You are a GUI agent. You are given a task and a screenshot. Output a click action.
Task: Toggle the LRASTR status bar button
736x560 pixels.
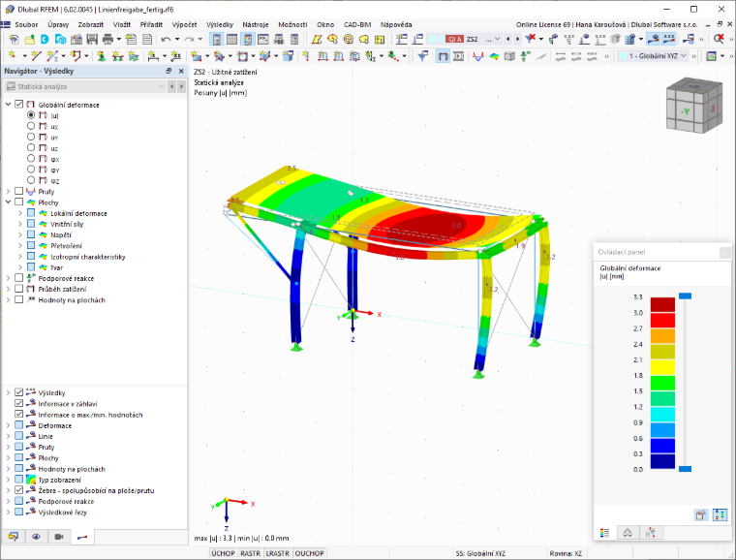(277, 553)
